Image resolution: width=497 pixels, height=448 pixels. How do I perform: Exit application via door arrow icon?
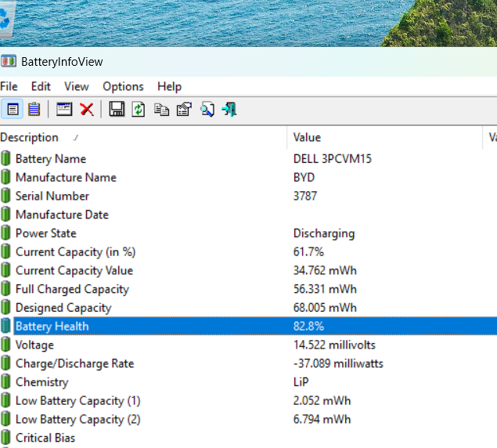(x=229, y=110)
